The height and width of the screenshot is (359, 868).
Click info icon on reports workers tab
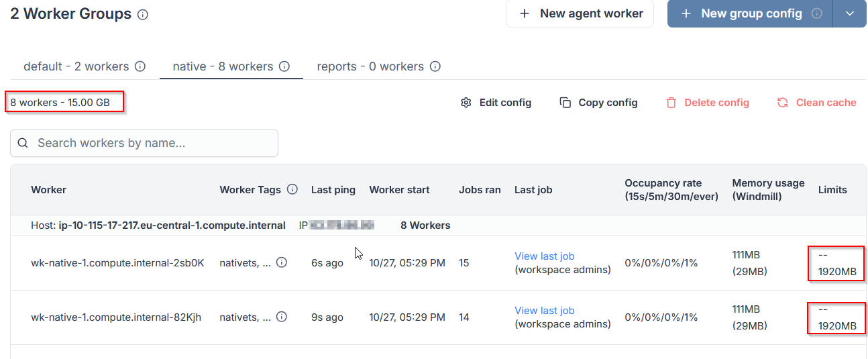[435, 66]
